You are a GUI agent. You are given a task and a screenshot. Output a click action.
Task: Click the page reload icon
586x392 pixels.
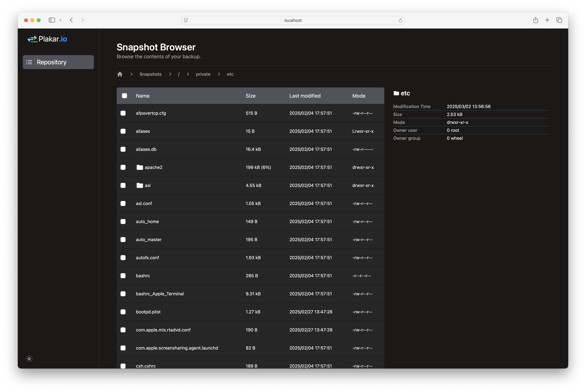click(x=400, y=20)
